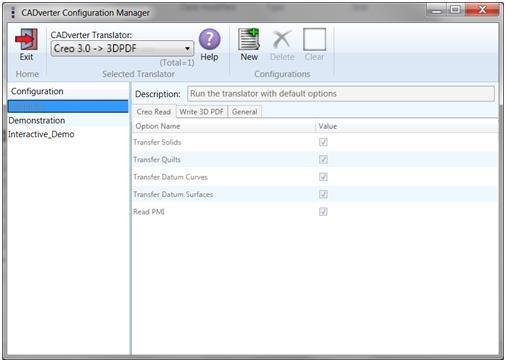
Task: Toggle the Transfer Quilts checkbox
Action: point(323,160)
